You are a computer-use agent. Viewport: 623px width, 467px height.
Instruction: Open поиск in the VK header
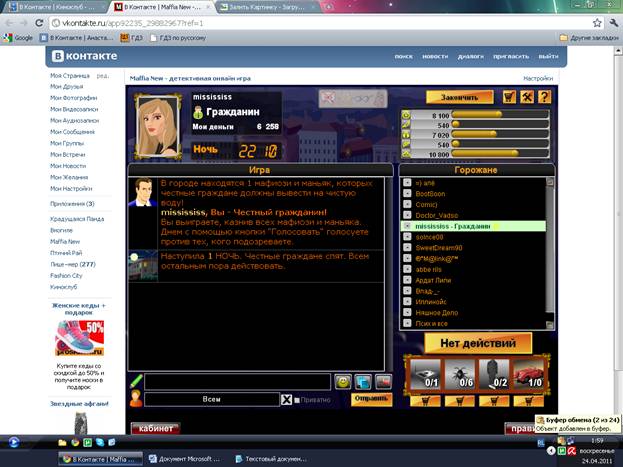click(403, 56)
